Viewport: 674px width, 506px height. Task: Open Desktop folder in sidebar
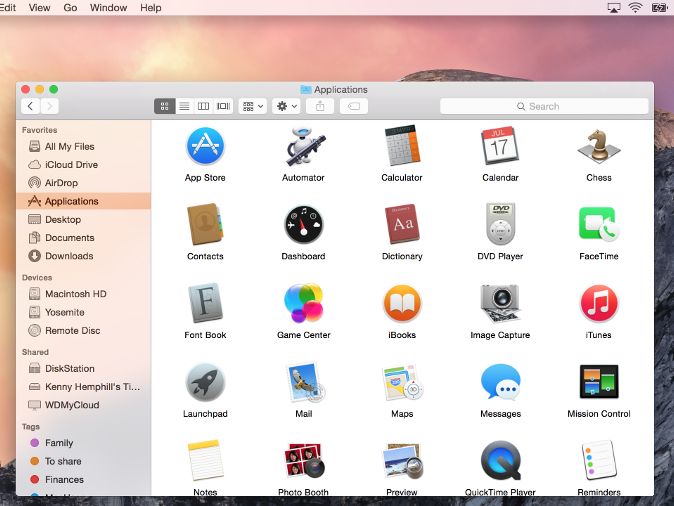click(x=83, y=219)
